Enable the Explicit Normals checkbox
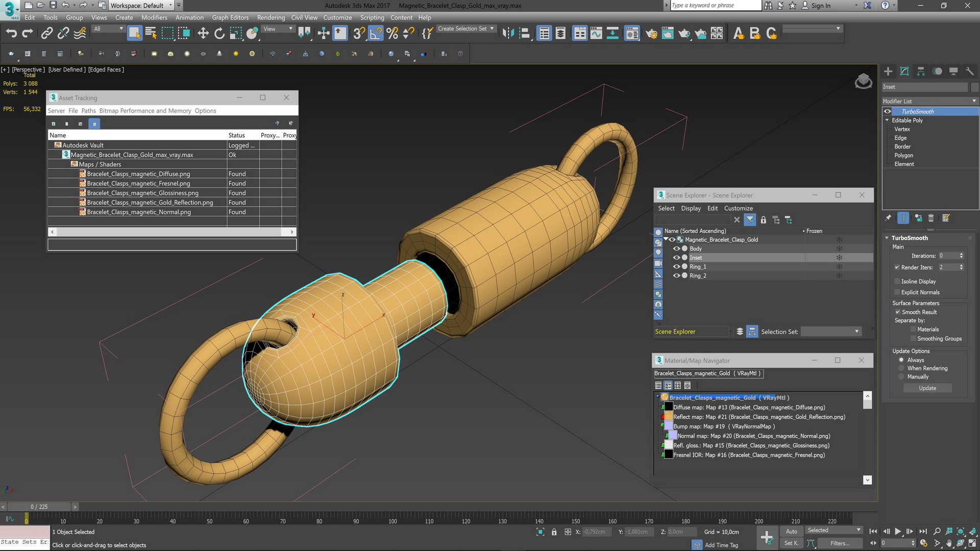This screenshot has width=980, height=551. click(x=897, y=292)
